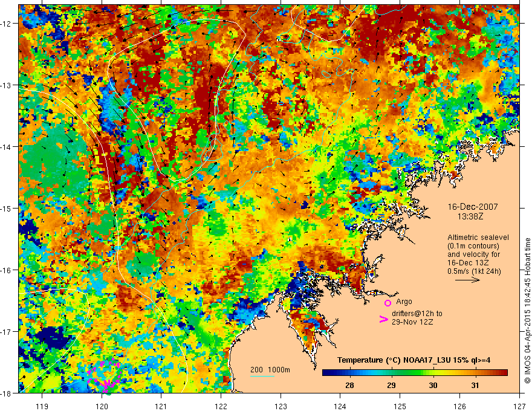
Task: Click the 'Temperature (°C) NOAA17_L3U 15% ql>=4' title
Action: pyautogui.click(x=414, y=360)
